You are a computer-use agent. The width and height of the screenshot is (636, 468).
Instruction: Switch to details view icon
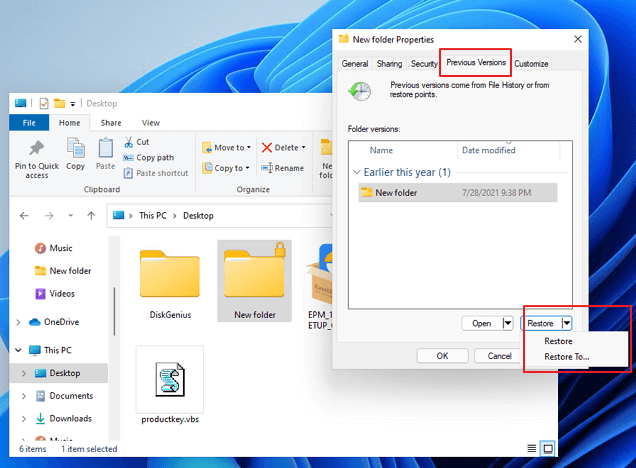click(531, 448)
